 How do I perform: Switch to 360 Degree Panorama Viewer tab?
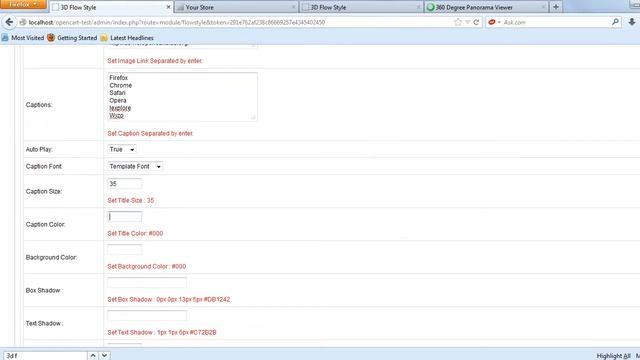[486, 7]
